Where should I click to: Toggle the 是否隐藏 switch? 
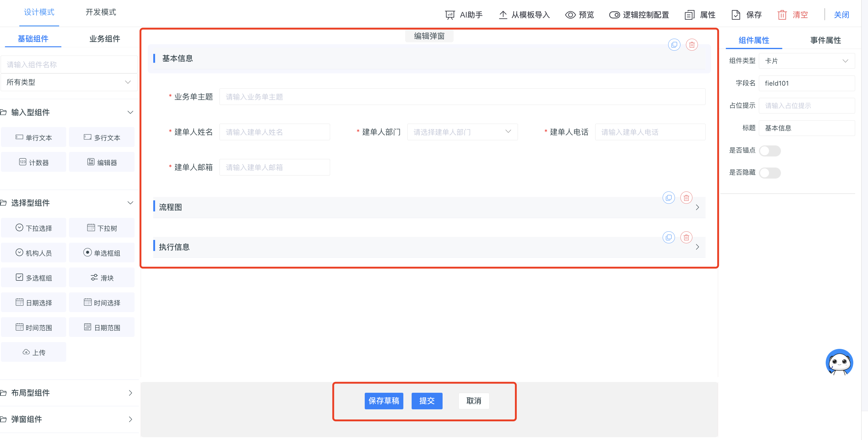[x=770, y=173]
